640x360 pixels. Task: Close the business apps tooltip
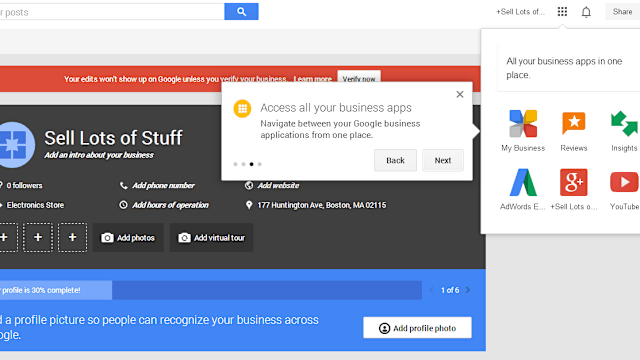click(x=460, y=94)
